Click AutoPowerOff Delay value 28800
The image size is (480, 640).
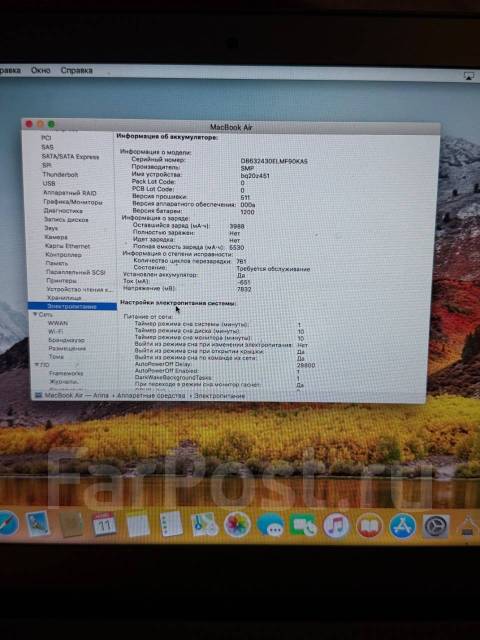click(306, 365)
